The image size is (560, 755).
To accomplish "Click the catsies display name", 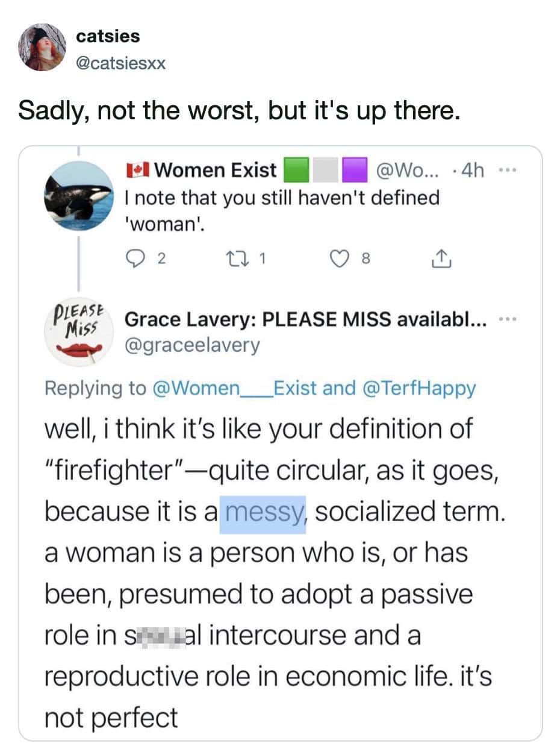I will point(108,36).
